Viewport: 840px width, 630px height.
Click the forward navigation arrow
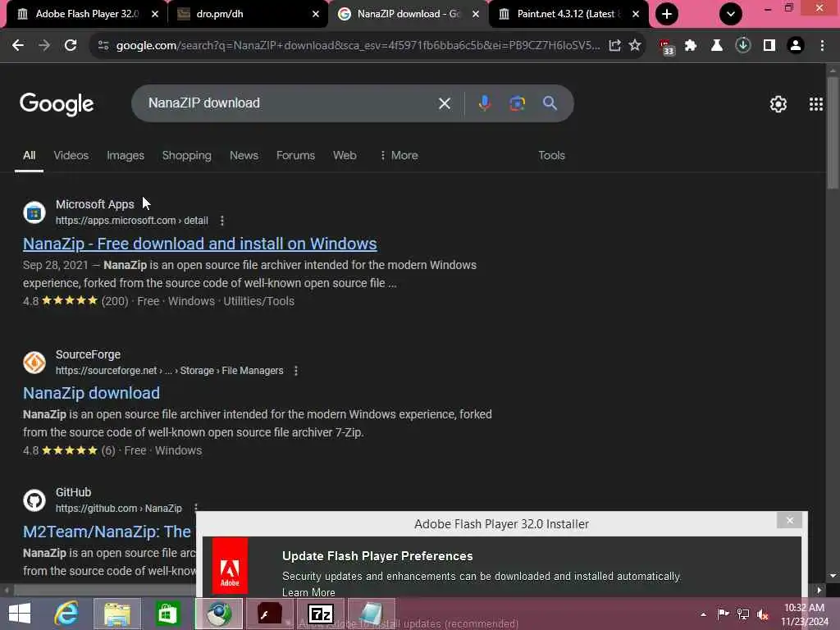pos(44,46)
